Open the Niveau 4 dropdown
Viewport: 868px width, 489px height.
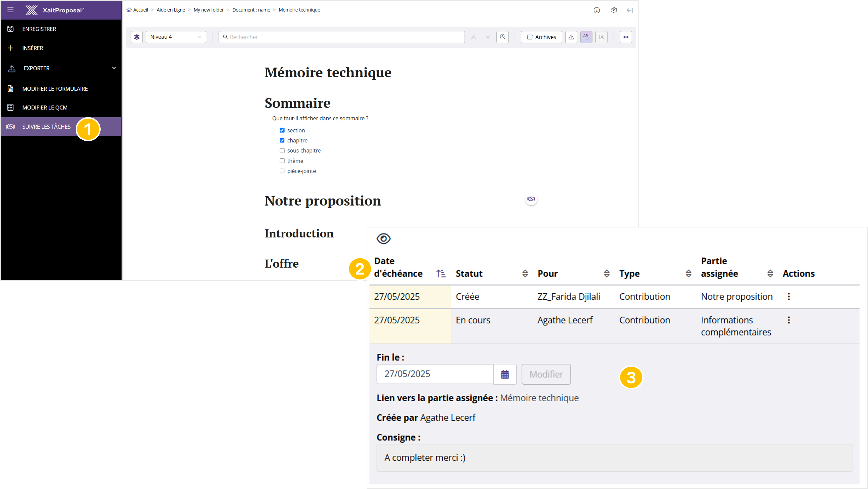(176, 37)
